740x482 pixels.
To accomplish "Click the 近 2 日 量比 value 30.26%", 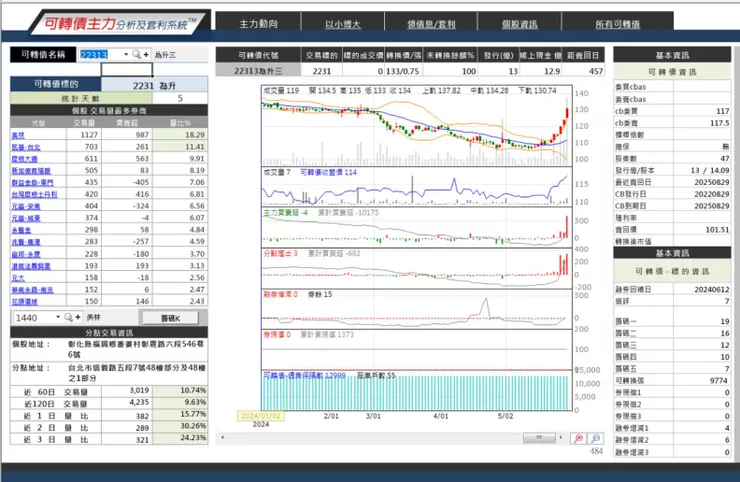I will (x=180, y=426).
